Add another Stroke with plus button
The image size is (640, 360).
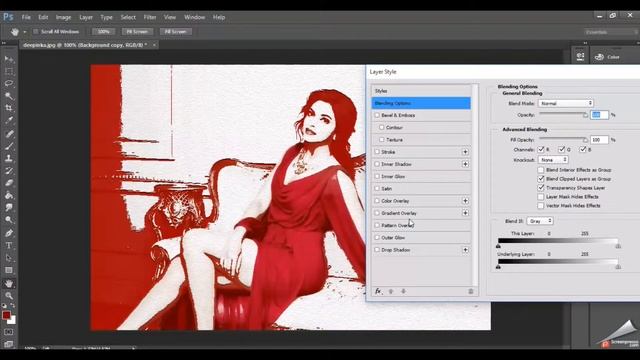tap(465, 152)
